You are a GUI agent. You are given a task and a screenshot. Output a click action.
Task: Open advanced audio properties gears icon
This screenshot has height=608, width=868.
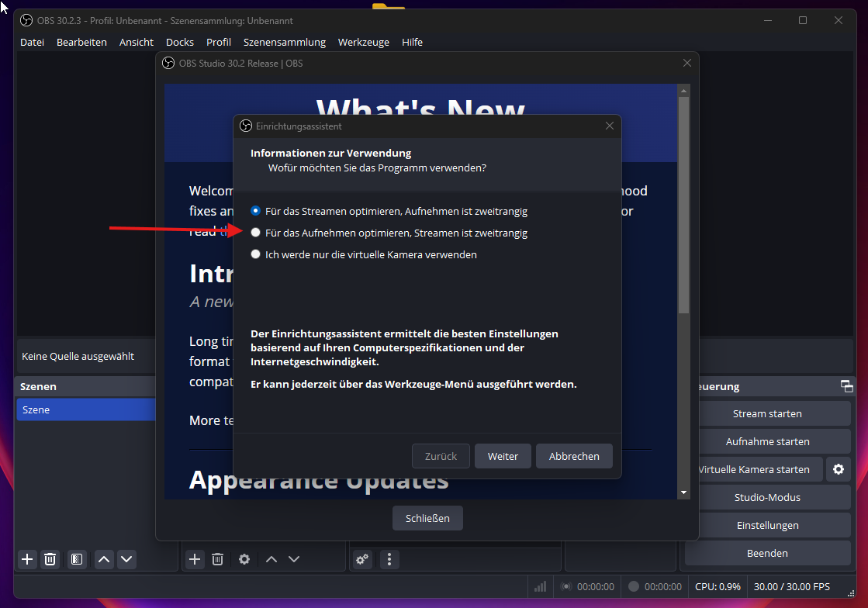[362, 559]
